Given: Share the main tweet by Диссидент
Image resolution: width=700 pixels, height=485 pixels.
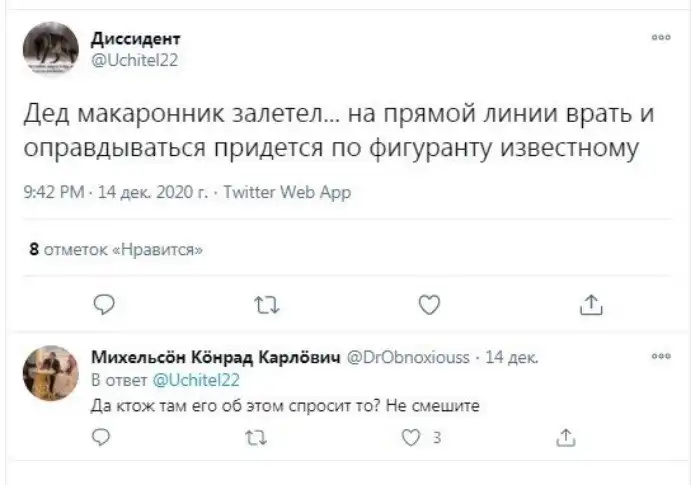Looking at the screenshot, I should 590,305.
